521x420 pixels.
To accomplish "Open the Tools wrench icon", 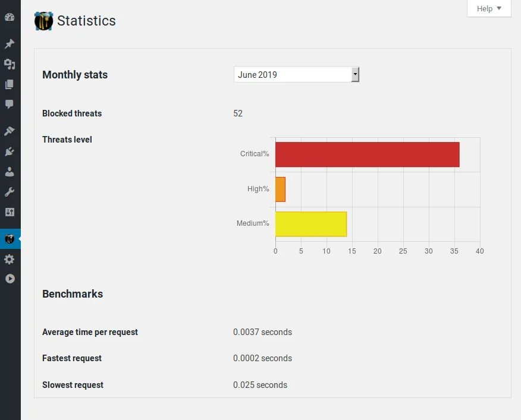I will tap(10, 192).
